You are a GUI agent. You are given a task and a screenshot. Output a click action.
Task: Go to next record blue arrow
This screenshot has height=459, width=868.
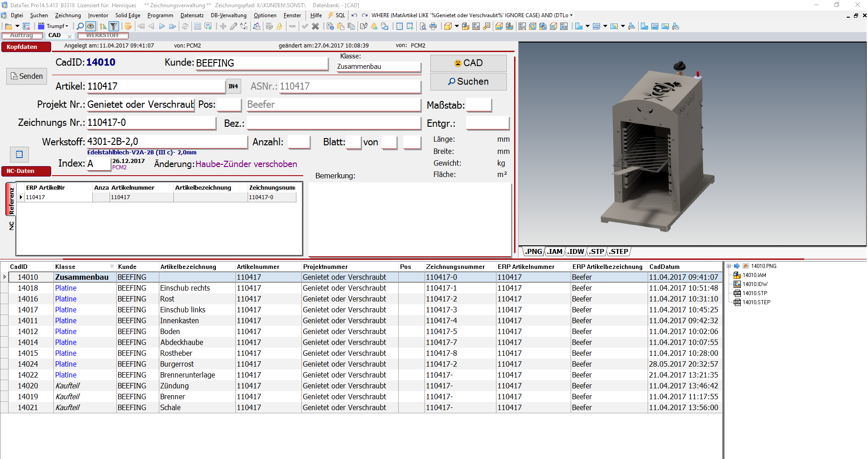point(162,26)
